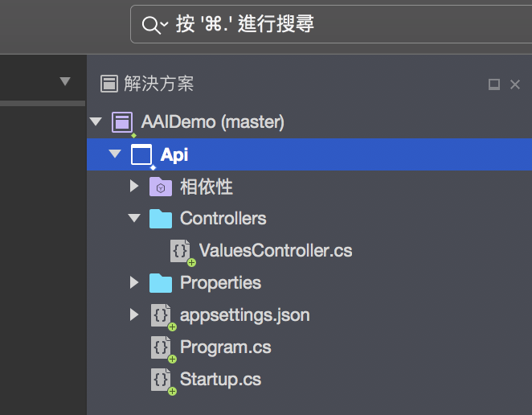Click the ValuesController.cs file icon
Viewport: 532px width, 415px height.
[x=180, y=251]
